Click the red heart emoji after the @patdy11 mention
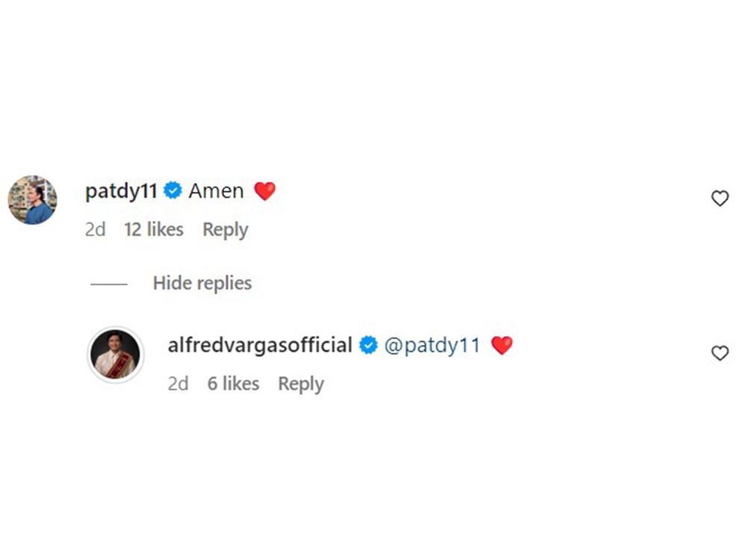The height and width of the screenshot is (560, 747). 502,346
